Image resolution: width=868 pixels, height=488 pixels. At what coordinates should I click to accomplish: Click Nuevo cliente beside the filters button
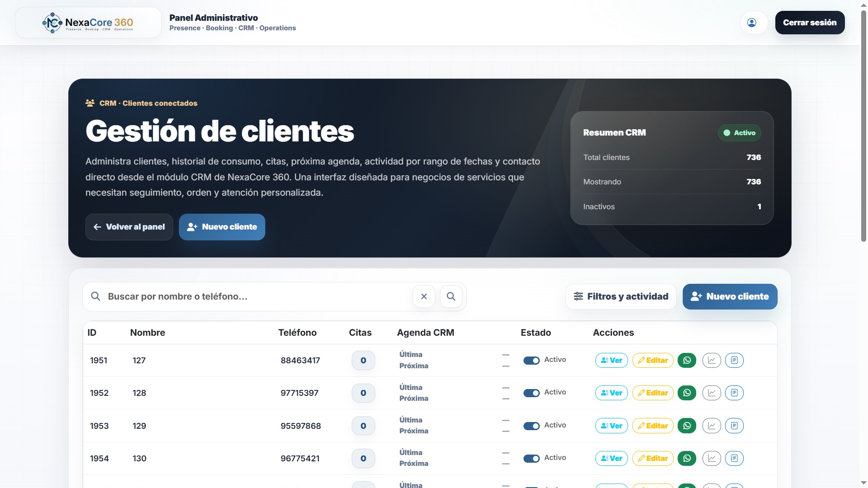[730, 296]
